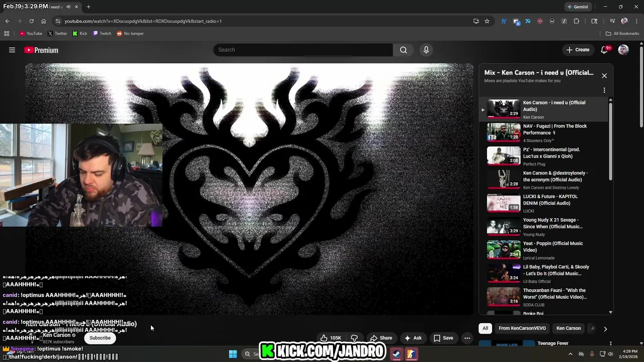The image size is (644, 362).
Task: Click the browser address bar URL
Action: click(143, 21)
